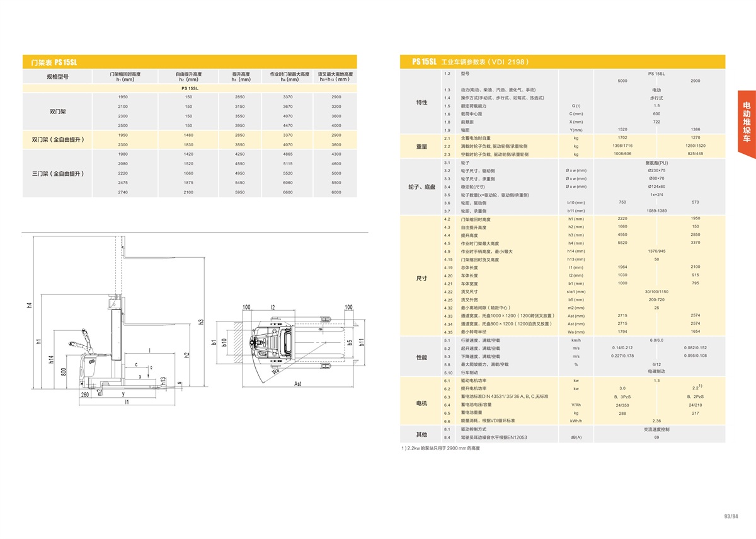Select the '前悬距' row label
The image size is (756, 539).
[x=467, y=122]
